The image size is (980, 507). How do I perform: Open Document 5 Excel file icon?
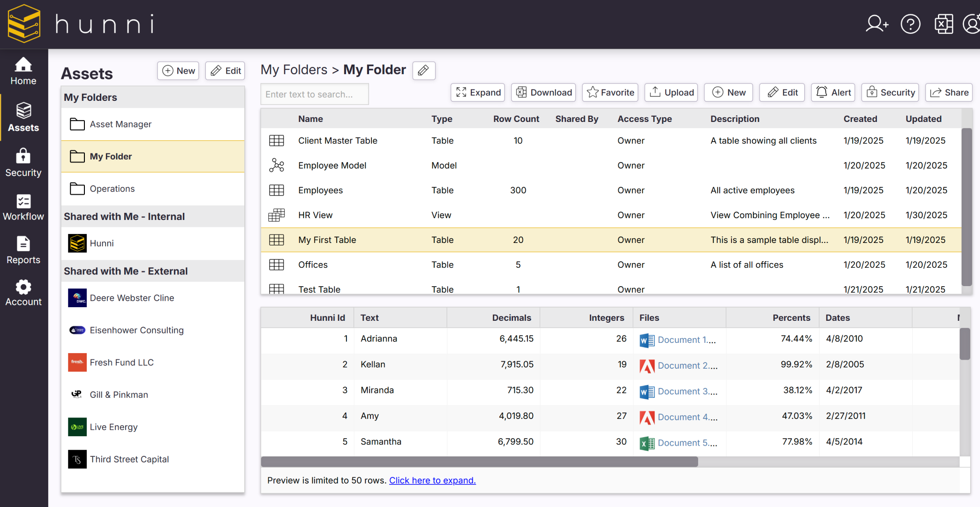647,443
